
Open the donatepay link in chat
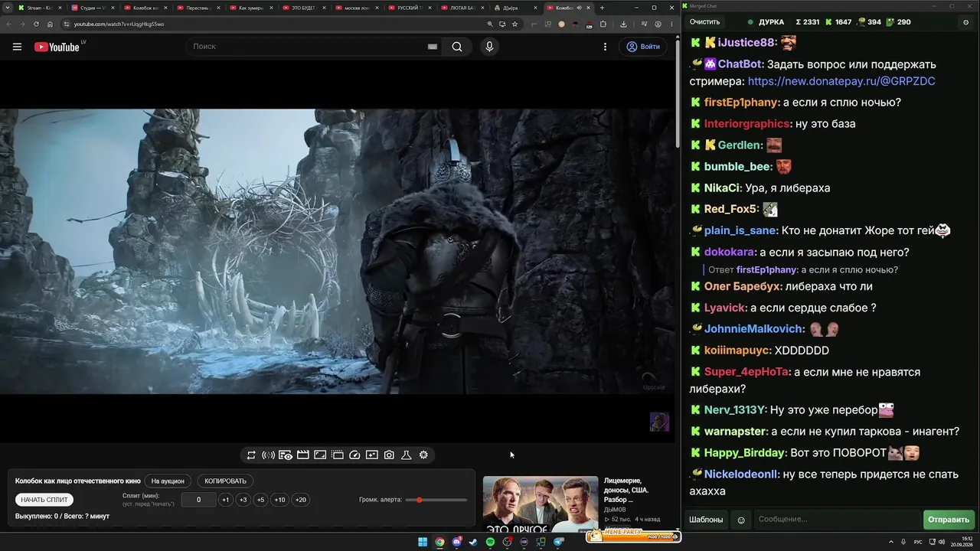[841, 81]
